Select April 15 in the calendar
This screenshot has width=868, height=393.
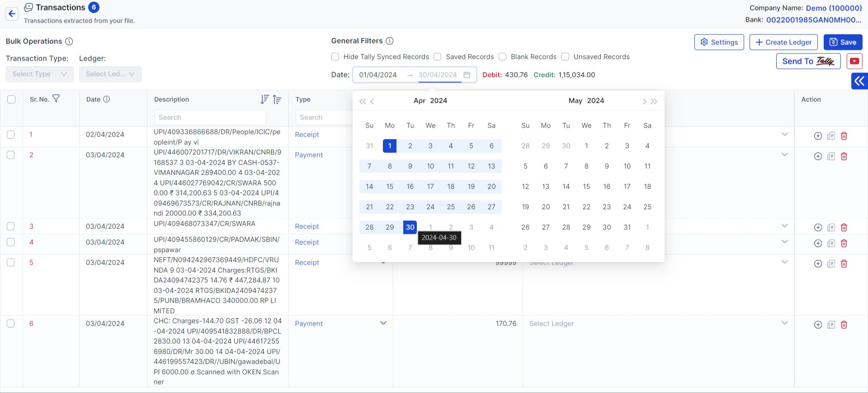tap(390, 186)
